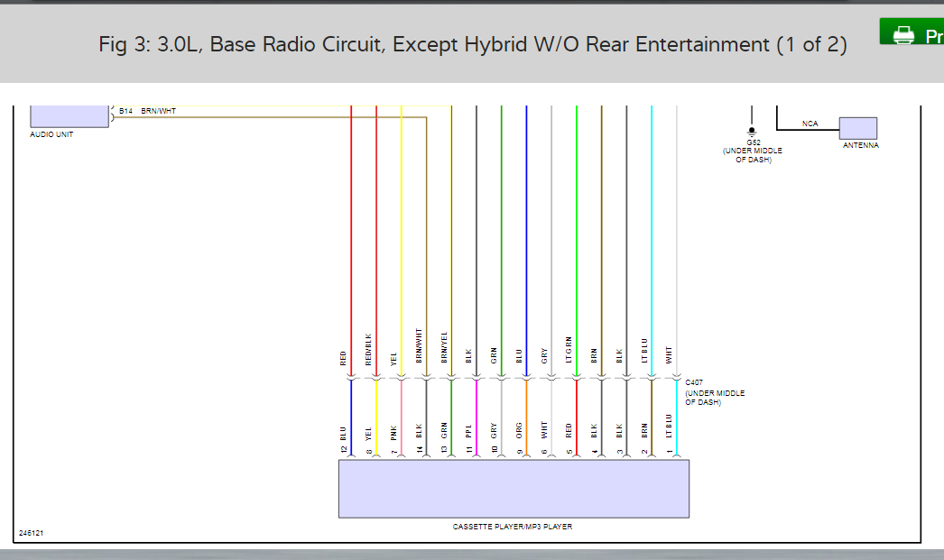Click the cassette player/MP3 player component box
This screenshot has width=944, height=560.
pos(514,489)
